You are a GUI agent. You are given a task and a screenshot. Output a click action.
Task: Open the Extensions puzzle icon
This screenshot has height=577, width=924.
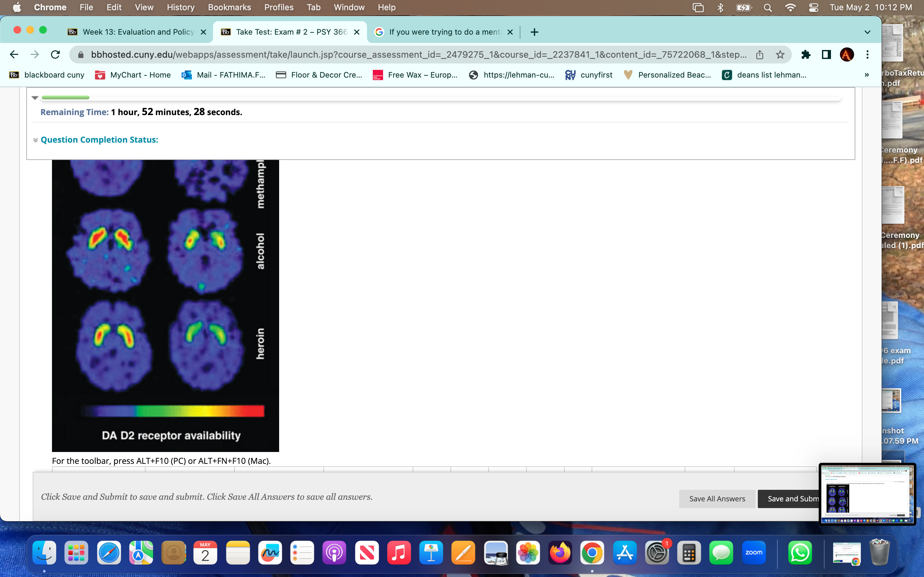coord(806,54)
